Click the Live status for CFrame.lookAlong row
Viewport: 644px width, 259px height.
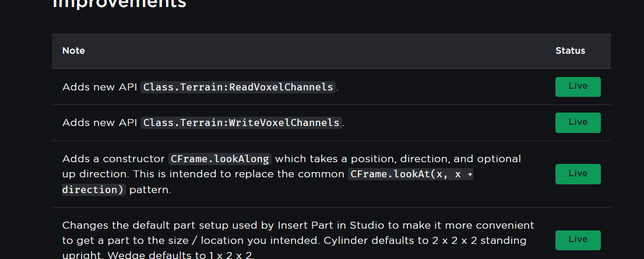coord(578,174)
